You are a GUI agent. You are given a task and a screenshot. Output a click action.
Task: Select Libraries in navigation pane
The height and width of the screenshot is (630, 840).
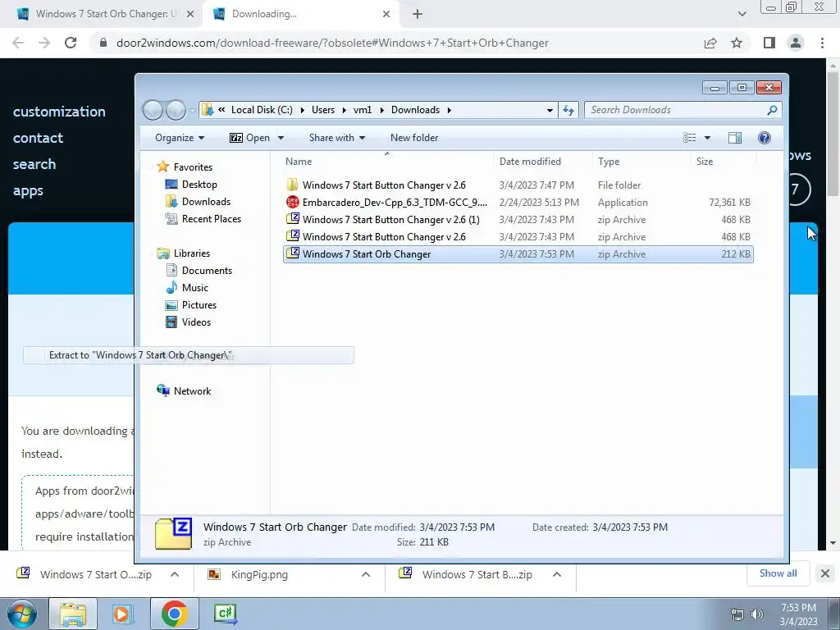point(183,253)
